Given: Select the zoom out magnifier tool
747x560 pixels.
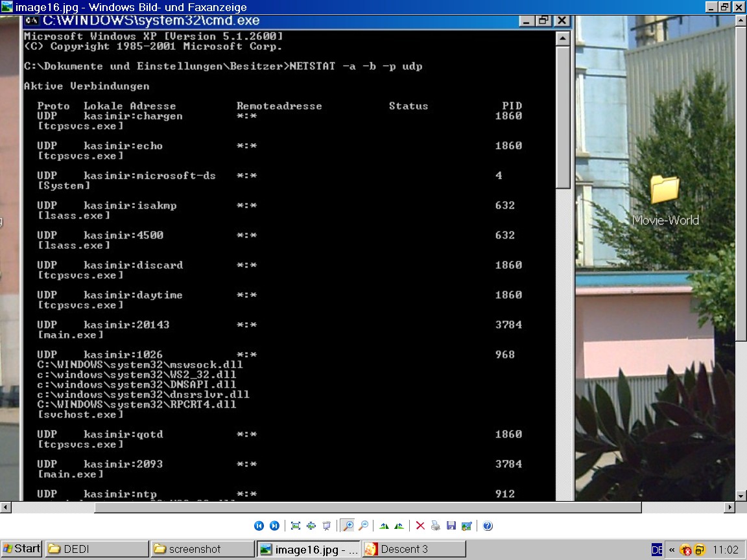Looking at the screenshot, I should pos(364,526).
